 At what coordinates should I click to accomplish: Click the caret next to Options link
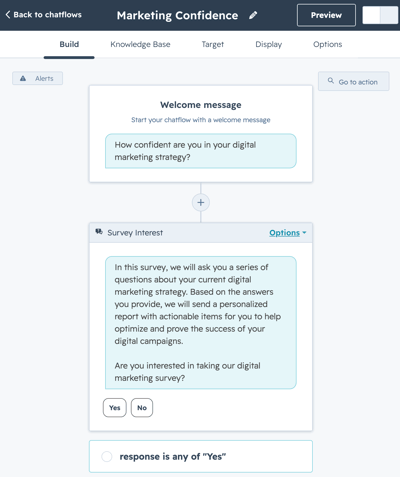tap(304, 233)
